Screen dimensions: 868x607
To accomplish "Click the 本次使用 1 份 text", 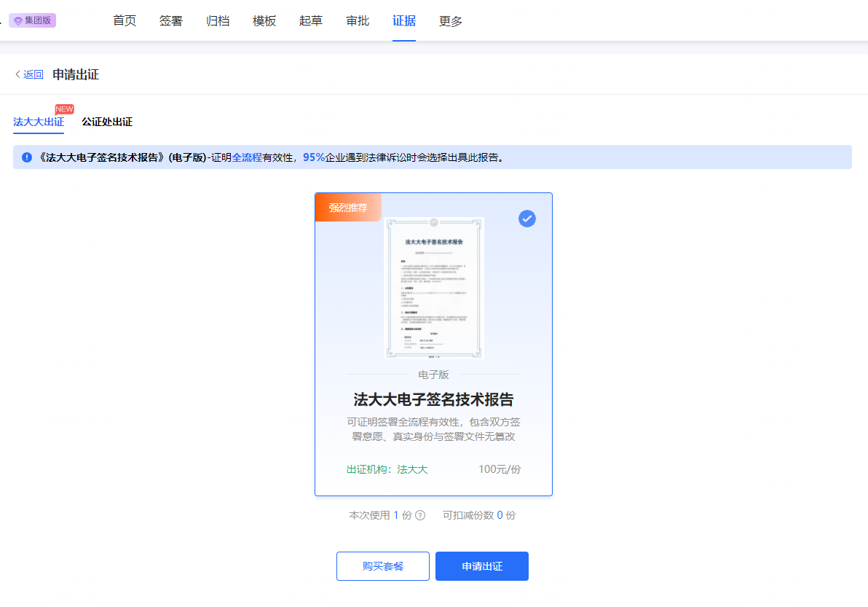I will click(380, 515).
